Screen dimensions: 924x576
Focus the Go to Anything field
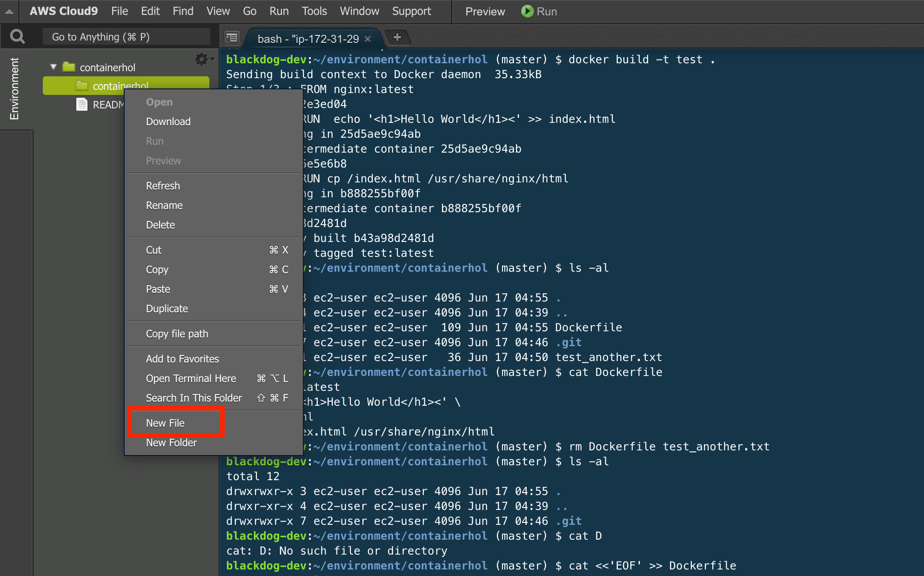point(126,37)
